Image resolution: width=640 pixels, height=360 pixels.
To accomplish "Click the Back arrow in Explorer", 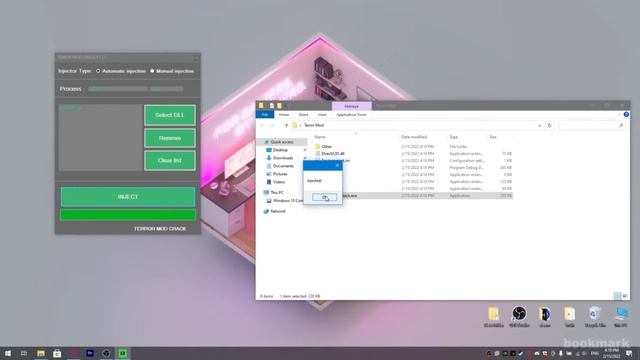I will click(x=262, y=125).
